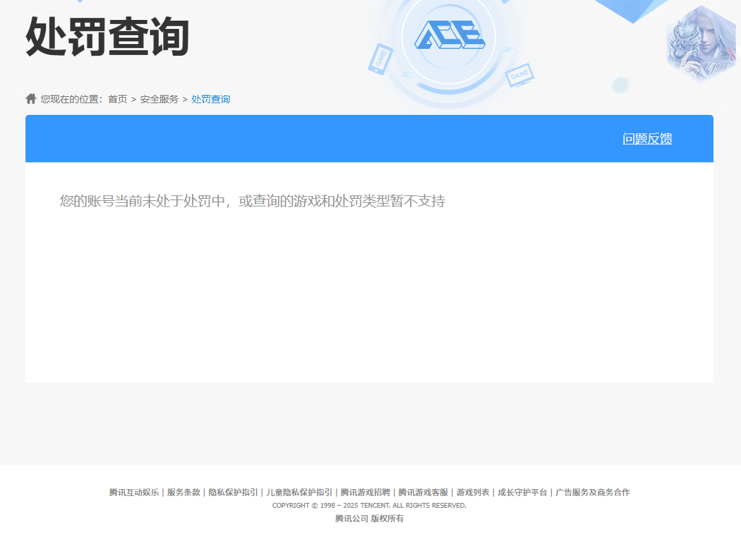Click the 您的账号当前未处于处罚中 result message
741x560 pixels.
click(252, 201)
